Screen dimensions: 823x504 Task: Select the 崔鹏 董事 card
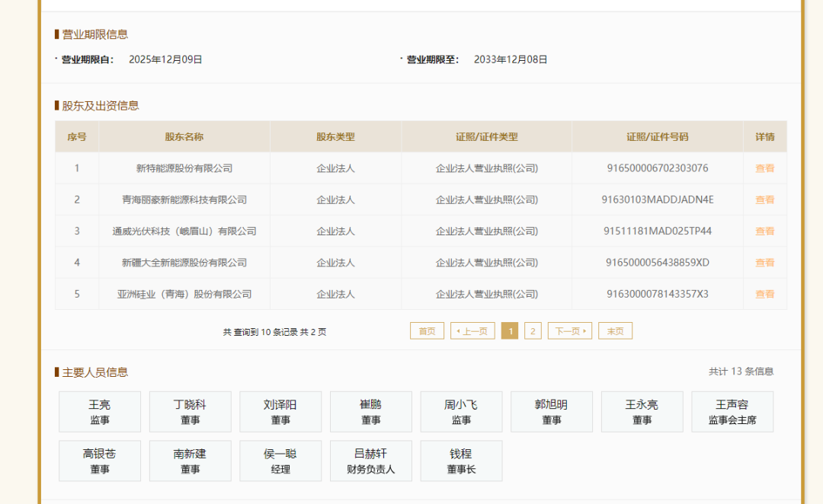[x=370, y=412]
